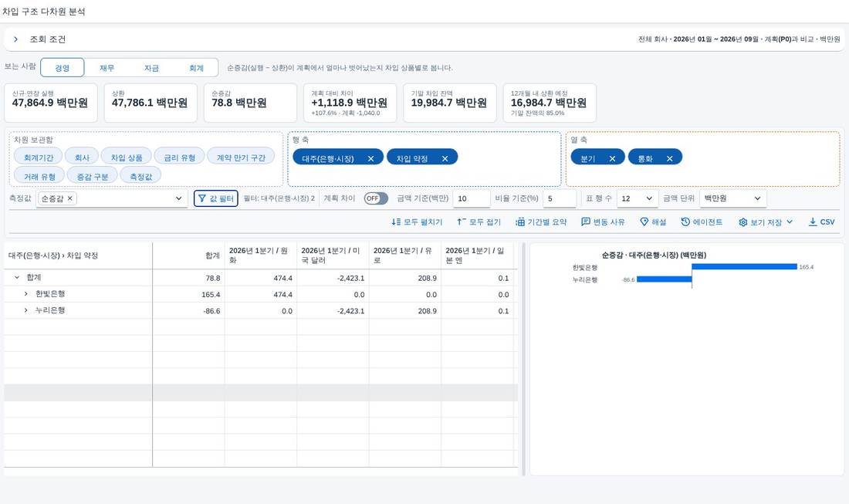
Task: Pick the 차입 상품 dimension chip
Action: [x=126, y=157]
